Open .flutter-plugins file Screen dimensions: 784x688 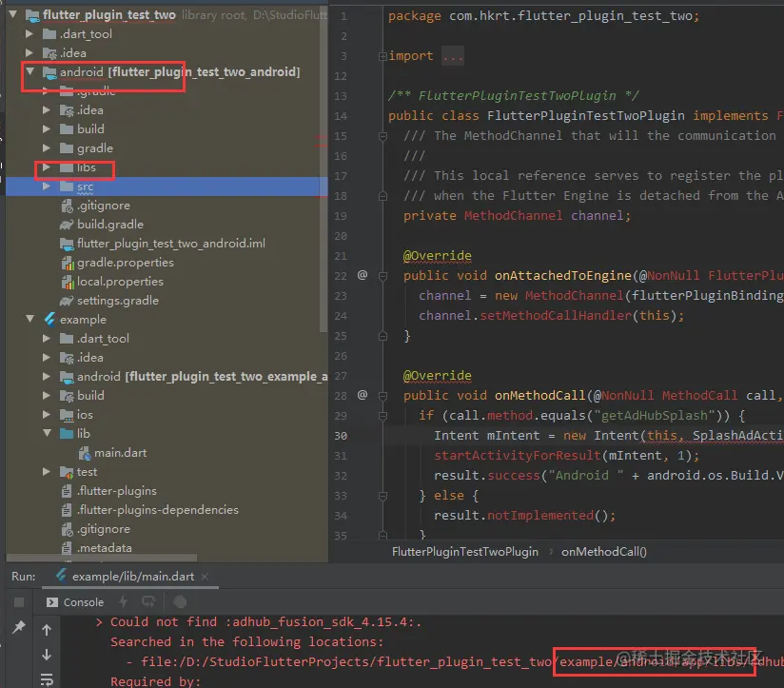click(116, 490)
